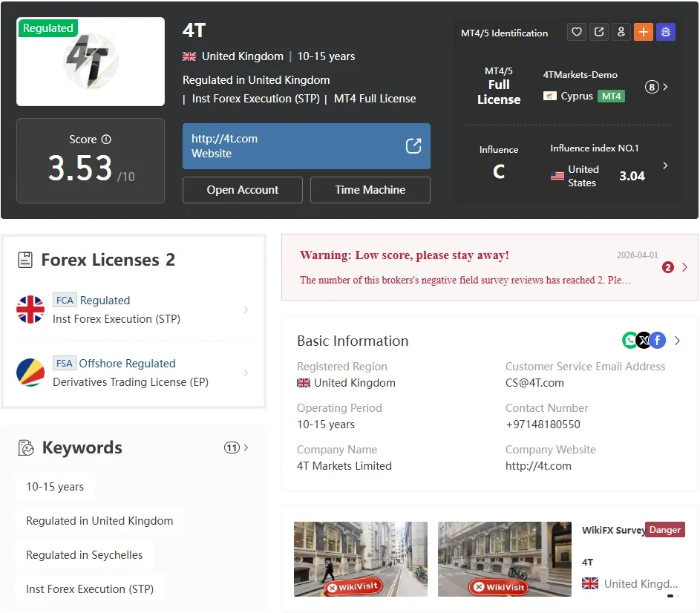Image resolution: width=700 pixels, height=613 pixels.
Task: Click the second WikiVisit red badge
Action: pyautogui.click(x=499, y=587)
